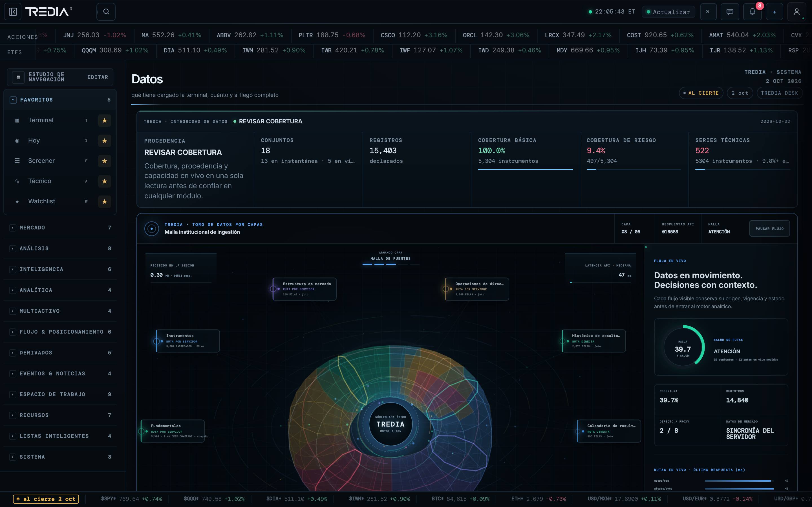Screen dimensions: 812x507
Task: Toggle the Screener favorite star
Action: [x=104, y=161]
